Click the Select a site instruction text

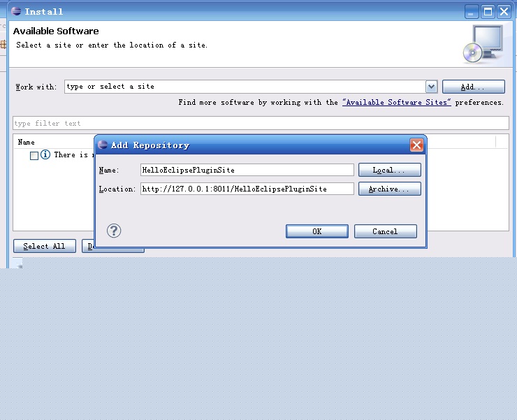click(x=112, y=45)
